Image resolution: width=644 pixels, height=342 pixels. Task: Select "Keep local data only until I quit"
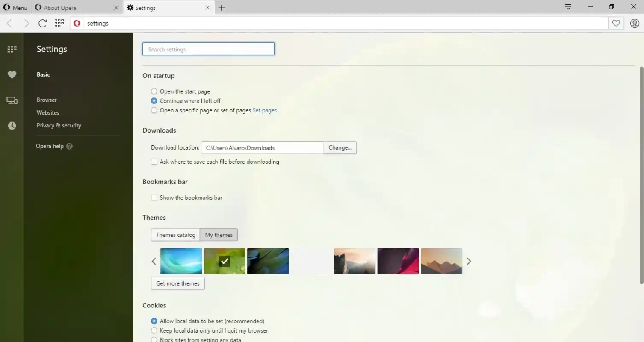pos(154,330)
